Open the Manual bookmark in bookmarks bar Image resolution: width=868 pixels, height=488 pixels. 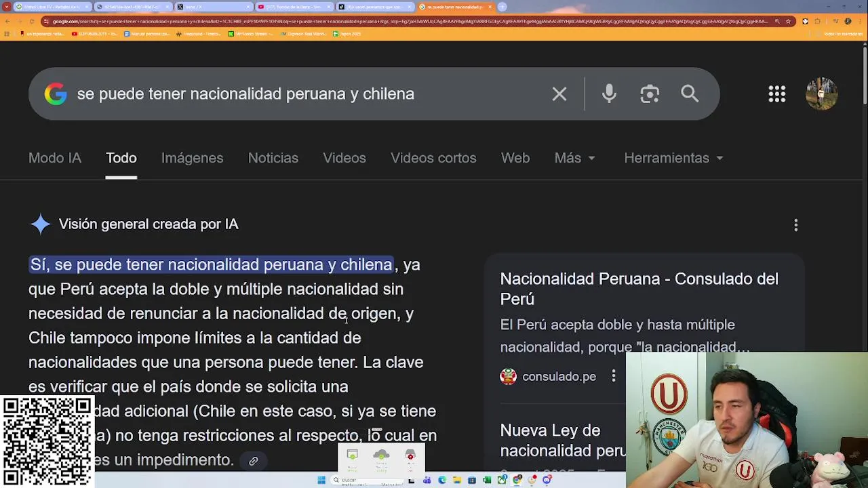[147, 34]
